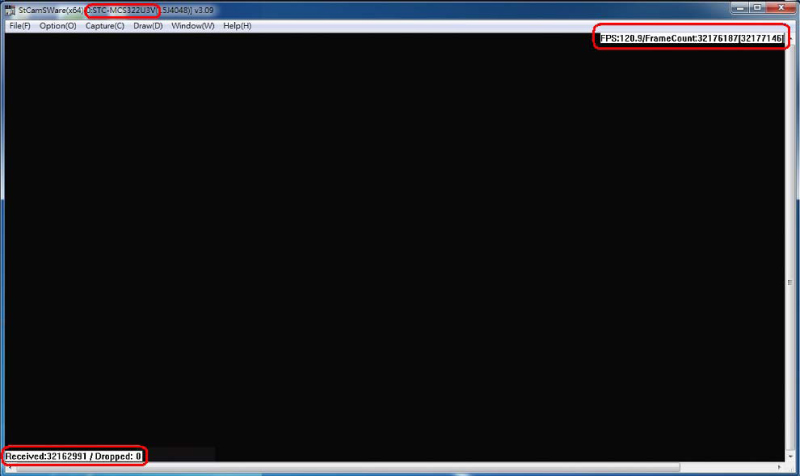Open the Capture(C) menu
800x476 pixels.
pos(105,25)
